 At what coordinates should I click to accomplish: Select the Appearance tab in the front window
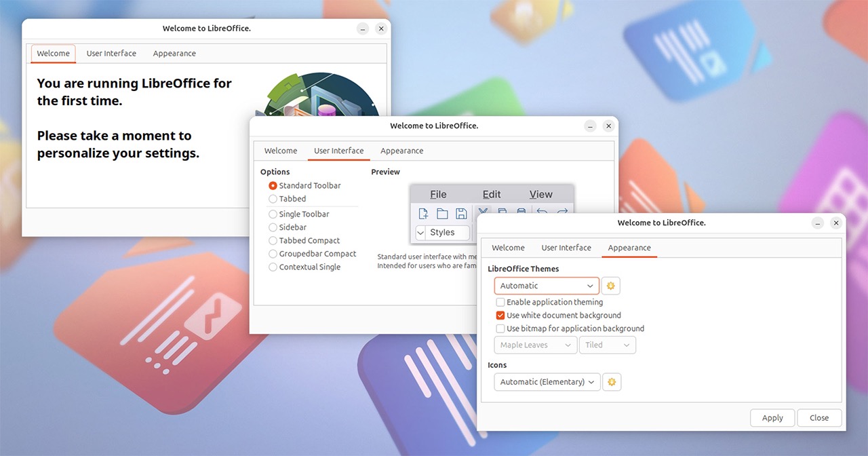coord(629,248)
